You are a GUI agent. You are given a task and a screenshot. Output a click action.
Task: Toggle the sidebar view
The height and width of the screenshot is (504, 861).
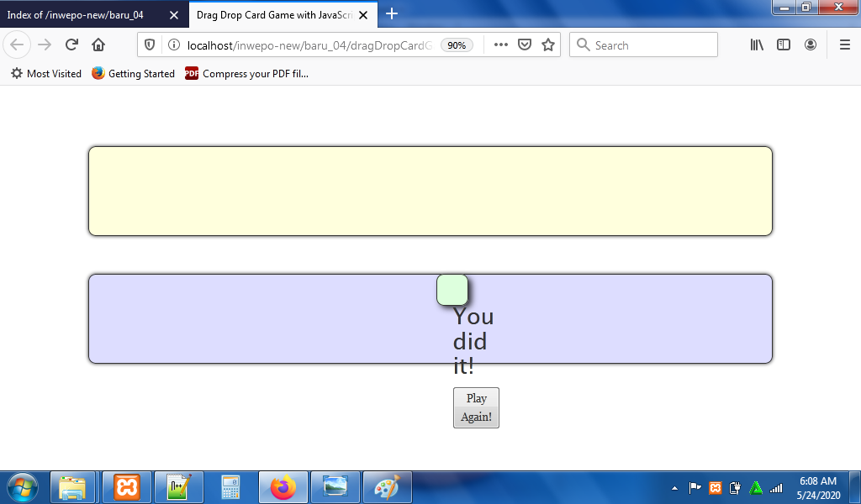click(784, 45)
